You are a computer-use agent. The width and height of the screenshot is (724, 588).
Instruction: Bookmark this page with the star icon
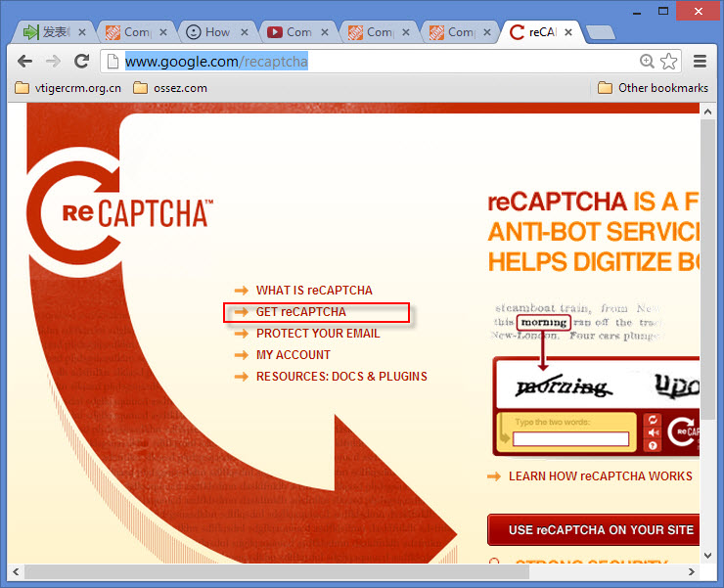tap(668, 61)
